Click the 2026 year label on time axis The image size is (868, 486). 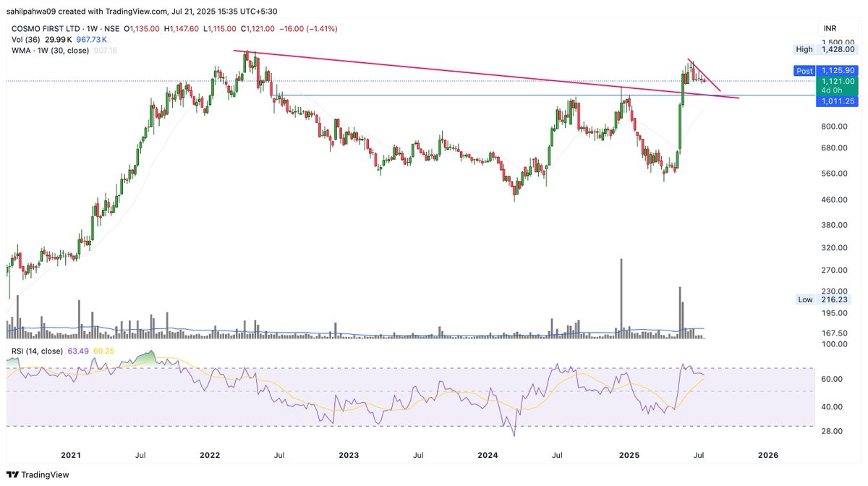coord(768,456)
